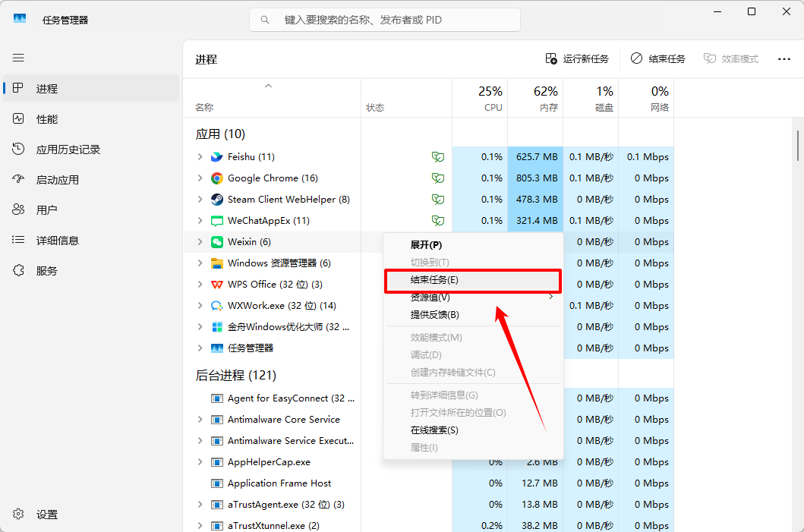The height and width of the screenshot is (532, 804).
Task: Click 效率模式 toolbar button
Action: [x=730, y=59]
